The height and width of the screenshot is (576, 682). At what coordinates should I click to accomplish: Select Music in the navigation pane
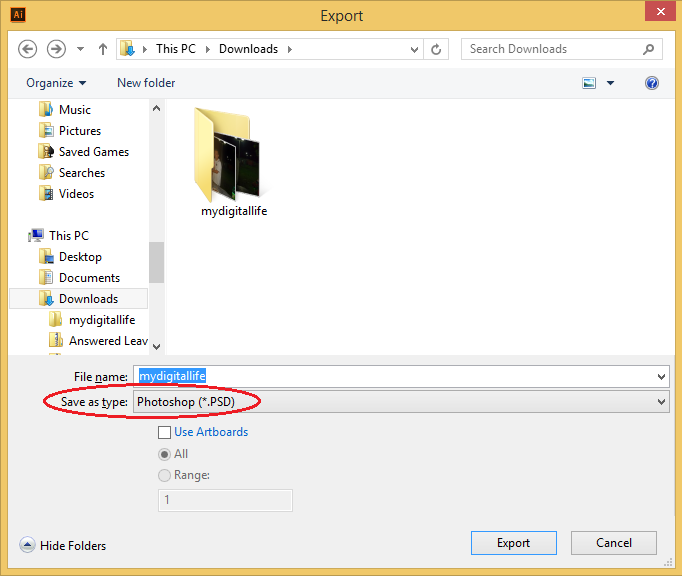[75, 110]
